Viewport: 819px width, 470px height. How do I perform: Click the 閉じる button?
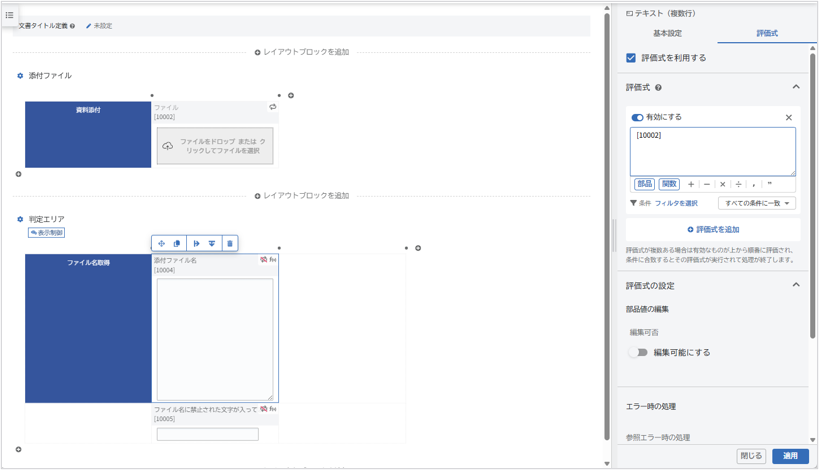pos(751,456)
